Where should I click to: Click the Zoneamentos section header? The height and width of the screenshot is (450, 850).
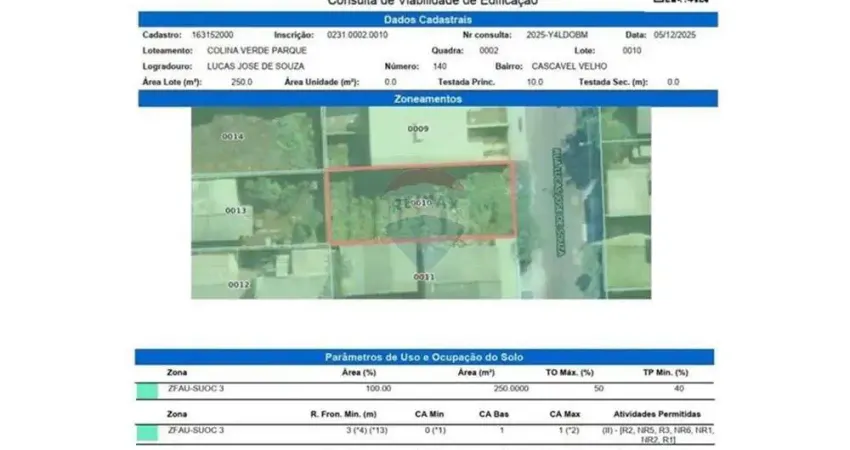(425, 99)
